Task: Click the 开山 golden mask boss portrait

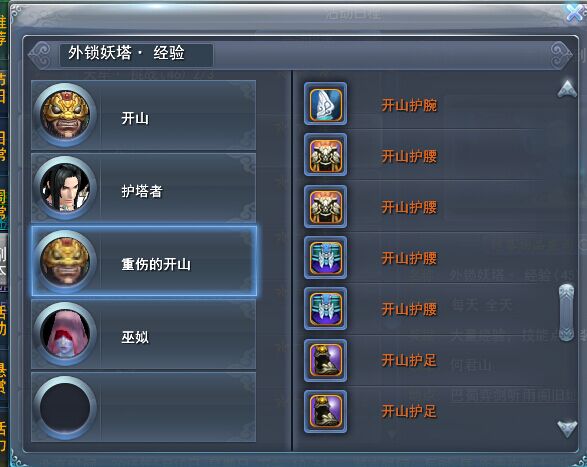Action: [x=65, y=115]
